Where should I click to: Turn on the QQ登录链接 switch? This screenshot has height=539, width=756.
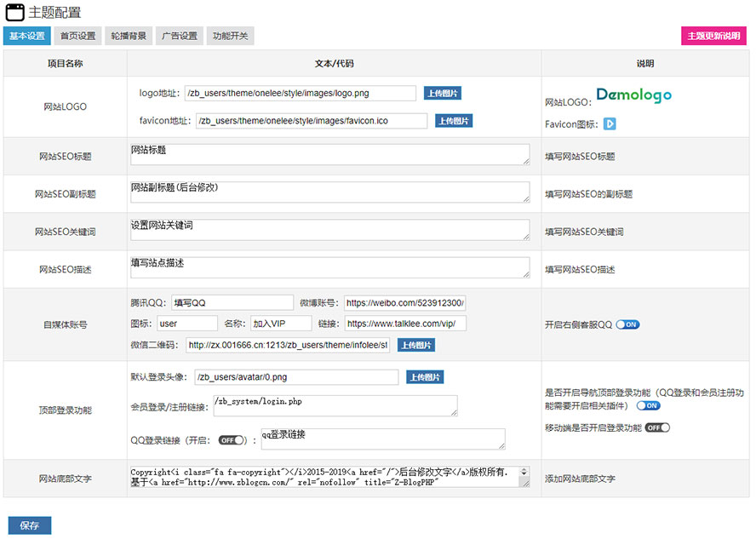[x=232, y=440]
